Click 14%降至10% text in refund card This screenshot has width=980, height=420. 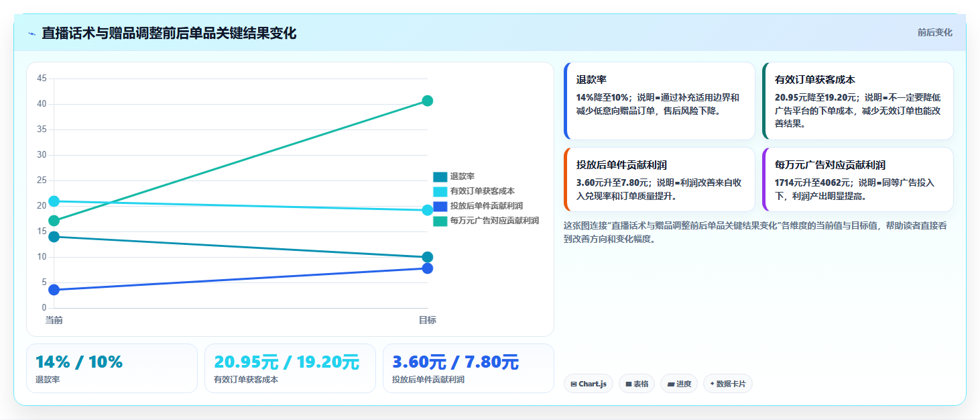[x=603, y=97]
